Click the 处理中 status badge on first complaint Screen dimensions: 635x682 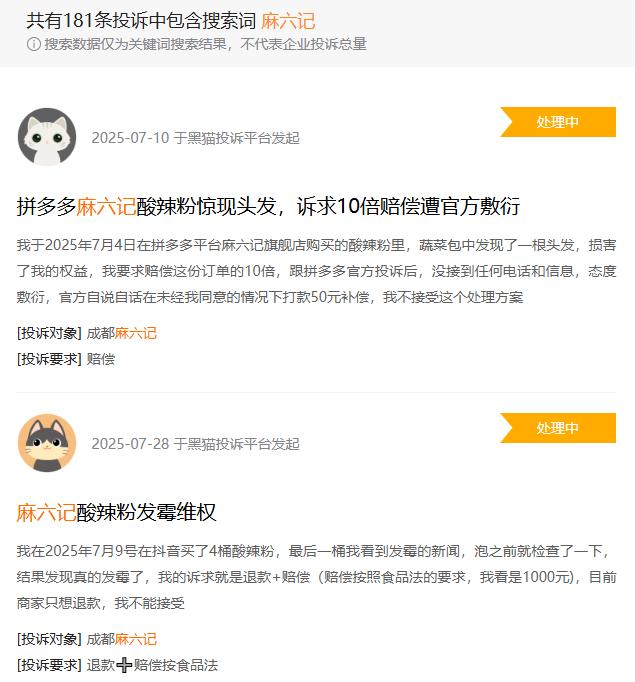coord(558,122)
